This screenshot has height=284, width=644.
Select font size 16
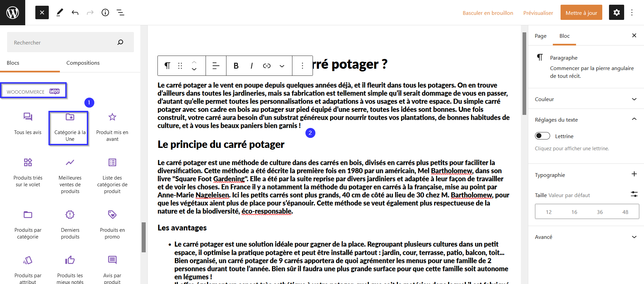pos(574,212)
